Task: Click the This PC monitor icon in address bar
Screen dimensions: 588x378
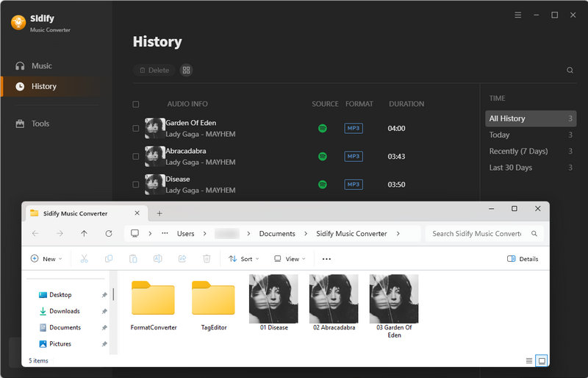Action: (135, 233)
